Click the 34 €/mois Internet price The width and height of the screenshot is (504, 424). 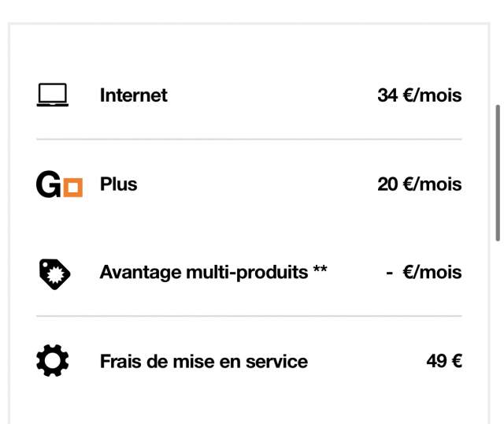[419, 95]
